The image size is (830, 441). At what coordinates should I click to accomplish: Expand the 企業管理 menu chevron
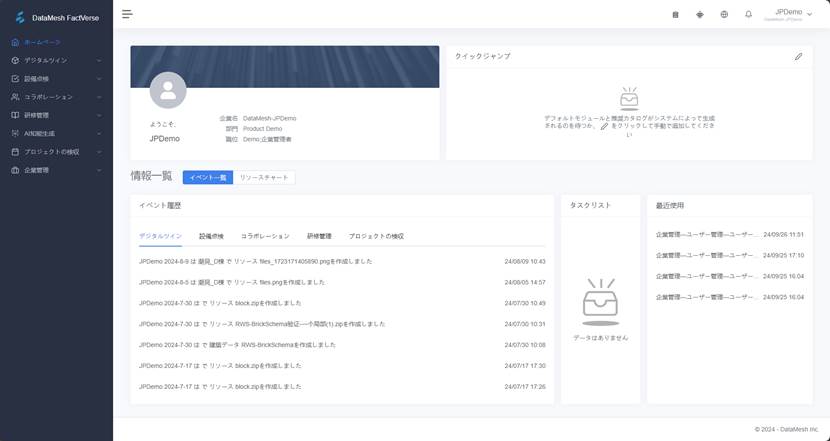click(99, 170)
